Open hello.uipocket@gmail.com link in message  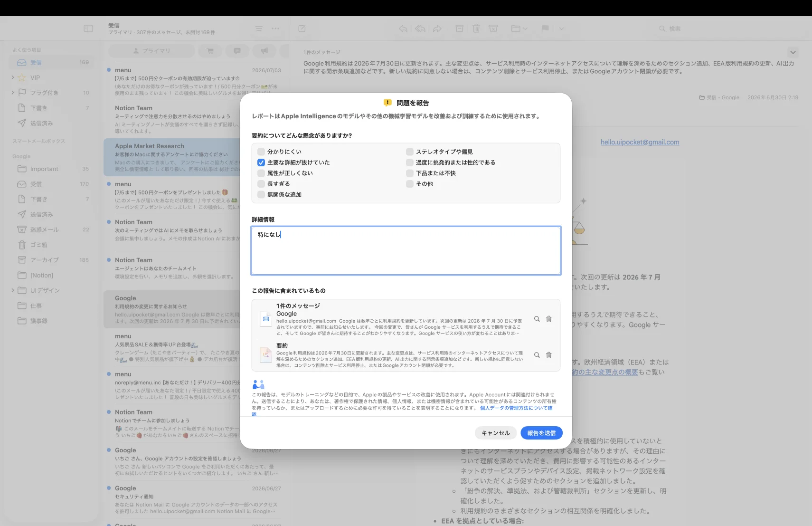(640, 142)
